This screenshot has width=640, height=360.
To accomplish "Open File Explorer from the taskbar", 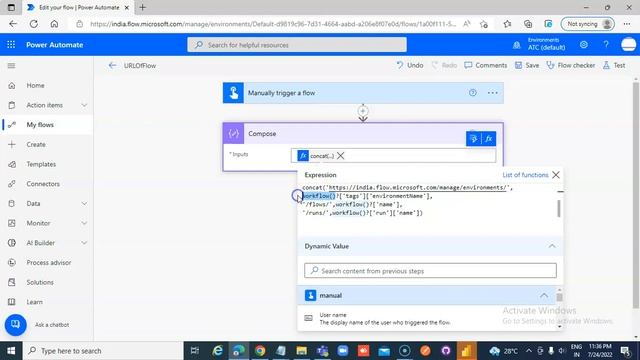I will point(301,351).
